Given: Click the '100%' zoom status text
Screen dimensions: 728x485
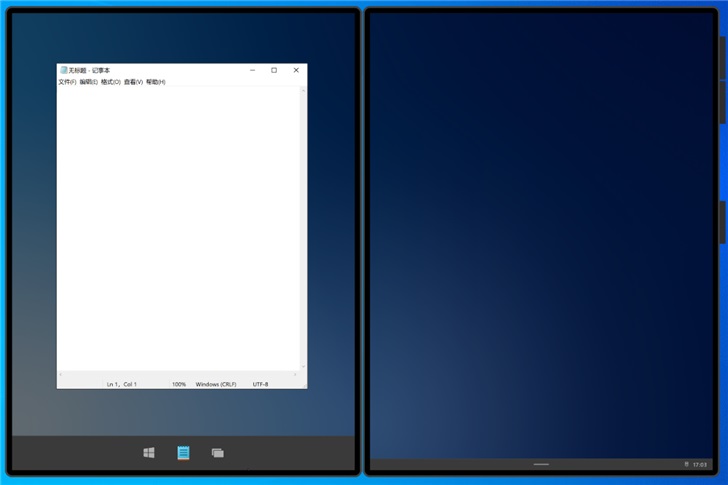Looking at the screenshot, I should 179,384.
